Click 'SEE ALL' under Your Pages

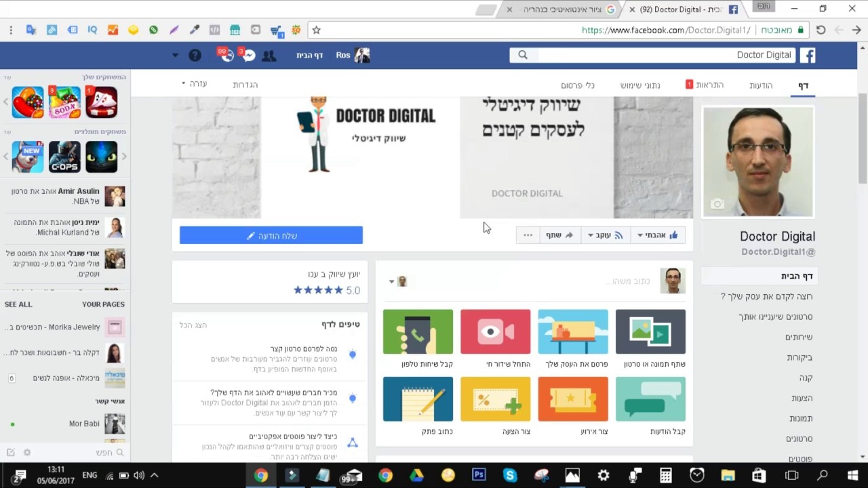tap(18, 304)
